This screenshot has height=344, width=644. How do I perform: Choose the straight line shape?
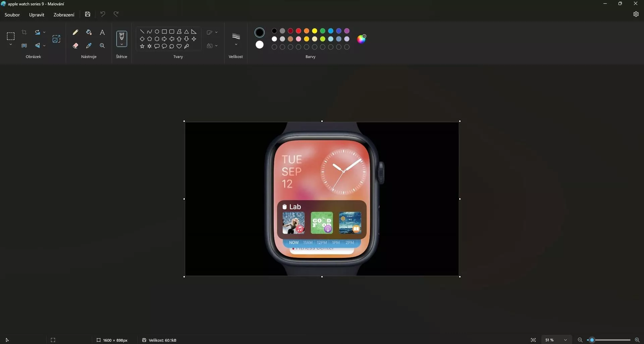point(142,32)
